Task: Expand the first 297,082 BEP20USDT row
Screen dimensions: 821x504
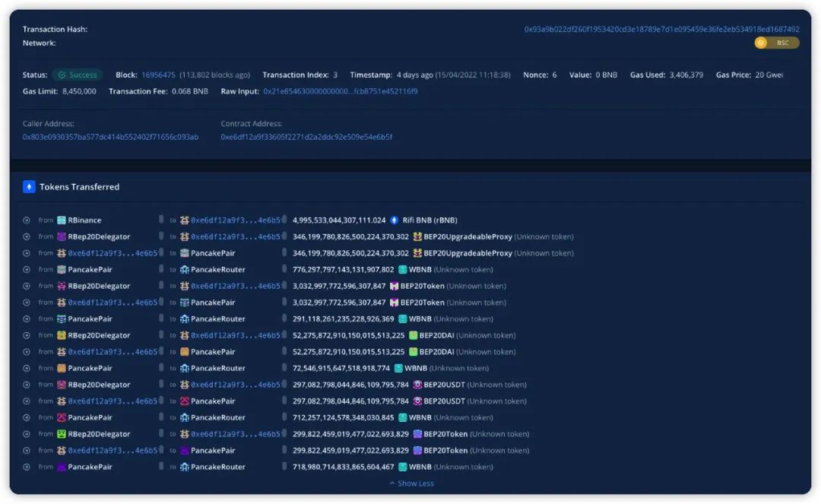Action: [26, 385]
